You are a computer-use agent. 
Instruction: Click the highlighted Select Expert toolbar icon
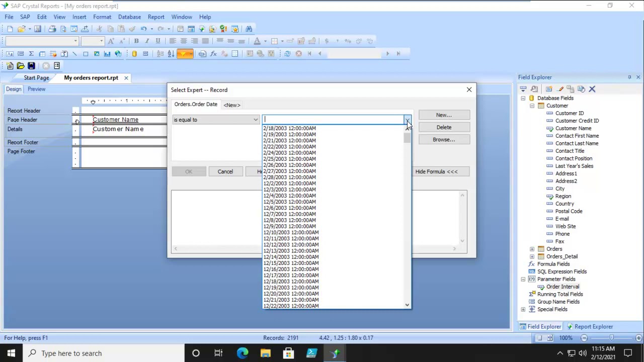185,54
